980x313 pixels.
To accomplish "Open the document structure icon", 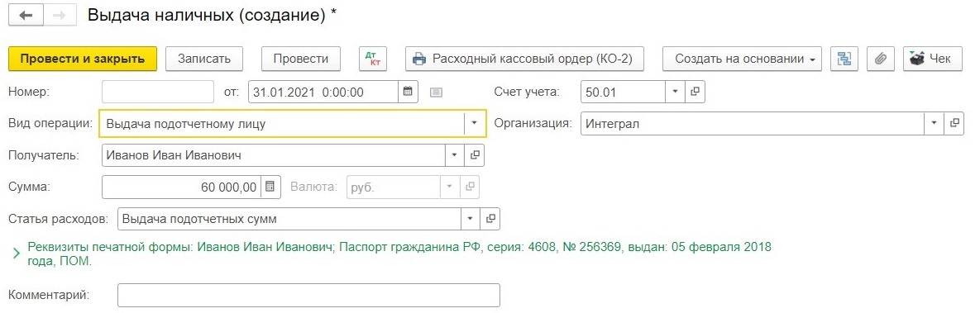I will 844,59.
